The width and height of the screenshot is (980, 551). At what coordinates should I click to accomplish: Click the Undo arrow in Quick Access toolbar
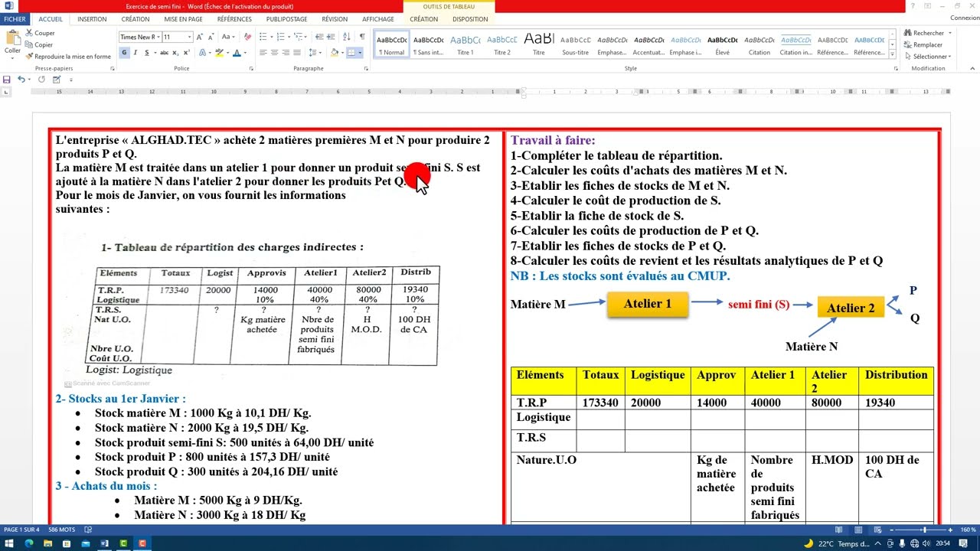coord(21,80)
